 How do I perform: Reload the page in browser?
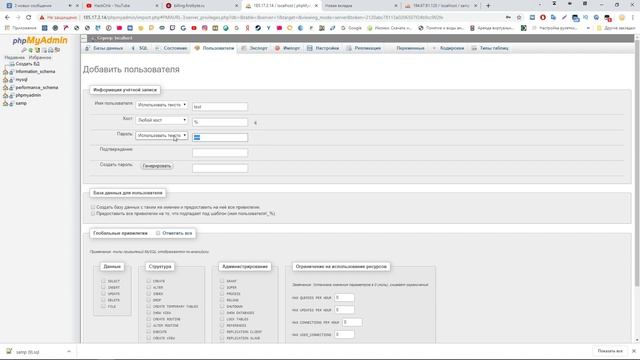coord(28,18)
